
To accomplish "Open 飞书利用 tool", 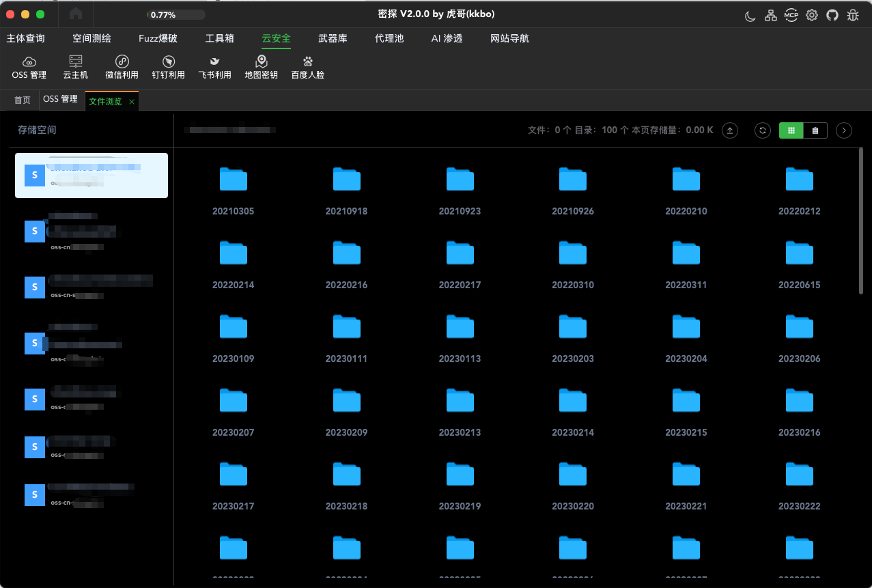I will [x=215, y=68].
